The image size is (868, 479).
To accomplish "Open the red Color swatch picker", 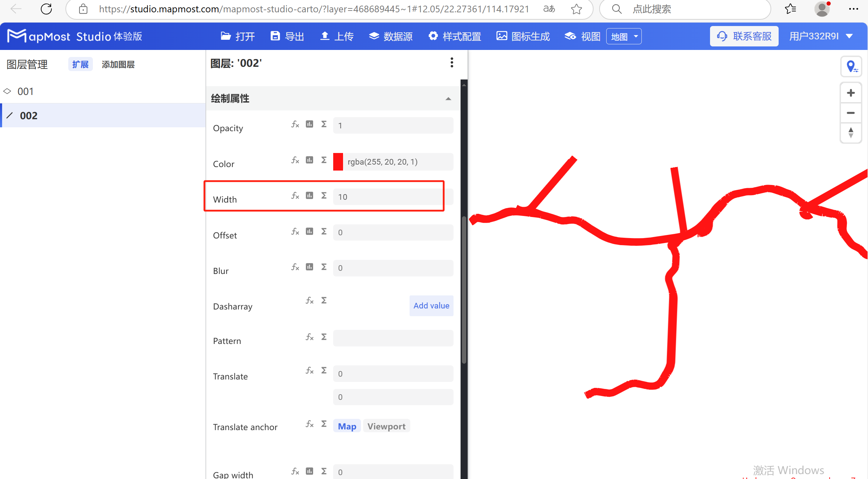I will point(338,161).
